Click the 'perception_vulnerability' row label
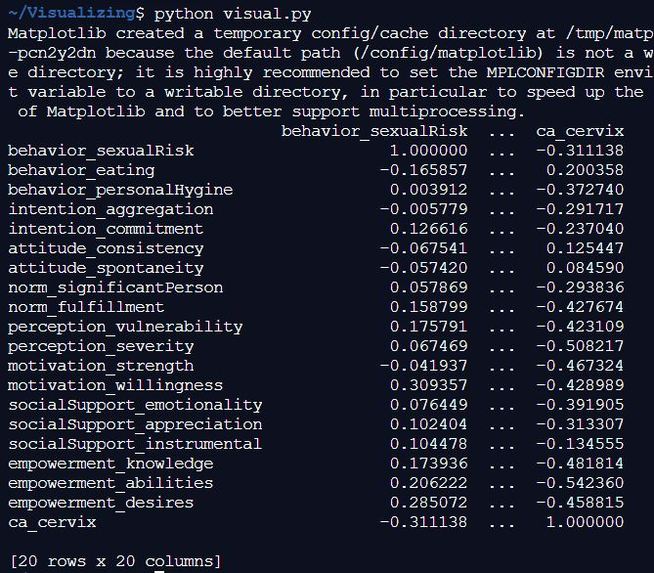 point(125,327)
